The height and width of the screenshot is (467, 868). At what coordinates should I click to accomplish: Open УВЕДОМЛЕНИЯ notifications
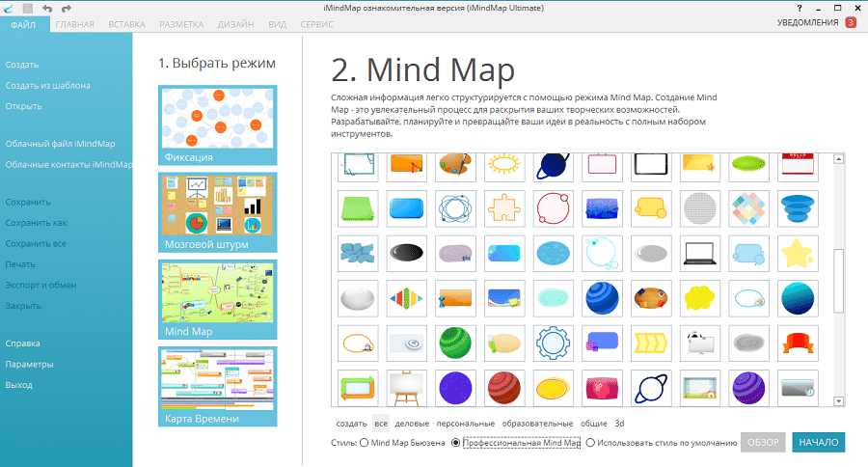817,23
